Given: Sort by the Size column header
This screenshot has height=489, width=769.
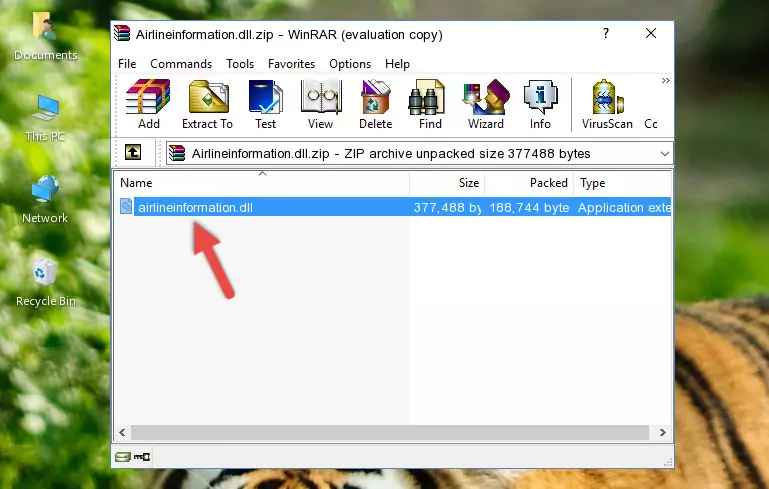Looking at the screenshot, I should 447,183.
